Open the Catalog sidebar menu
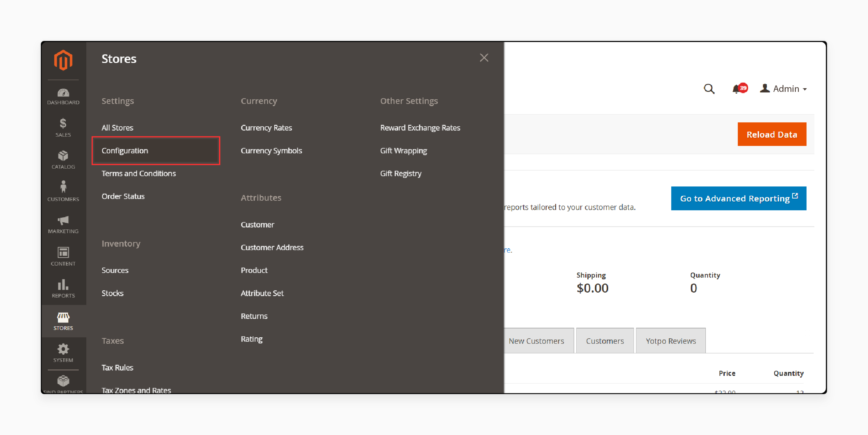 click(63, 160)
